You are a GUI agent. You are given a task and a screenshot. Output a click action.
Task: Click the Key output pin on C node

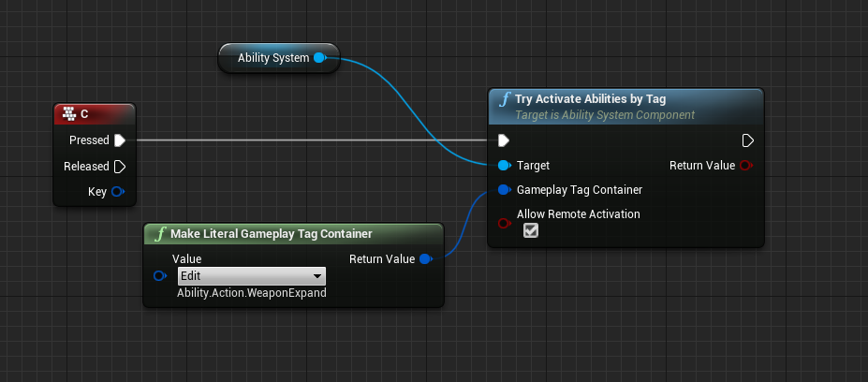tap(117, 192)
